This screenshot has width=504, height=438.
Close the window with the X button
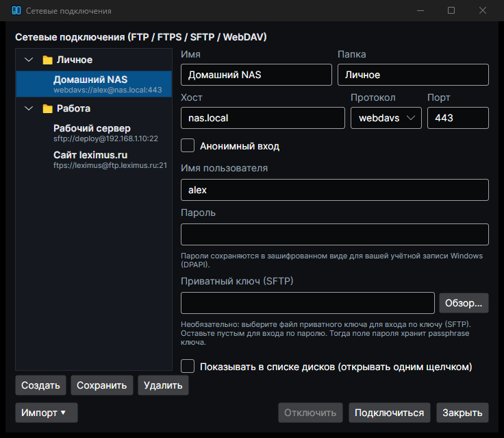coord(483,10)
